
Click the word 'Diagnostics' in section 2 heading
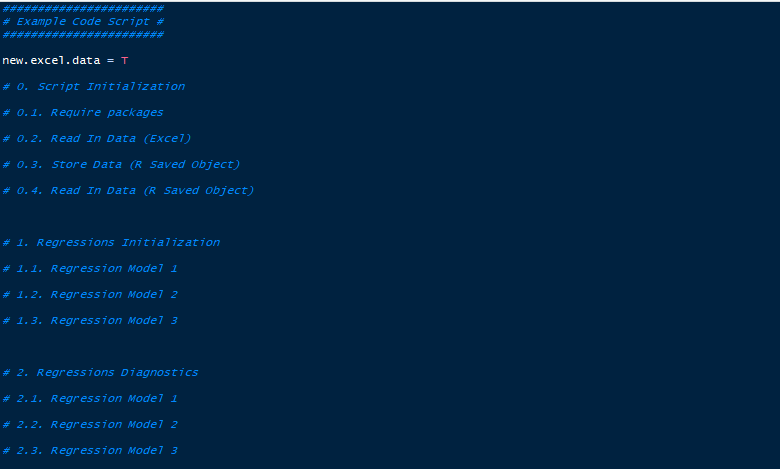[x=159, y=373]
